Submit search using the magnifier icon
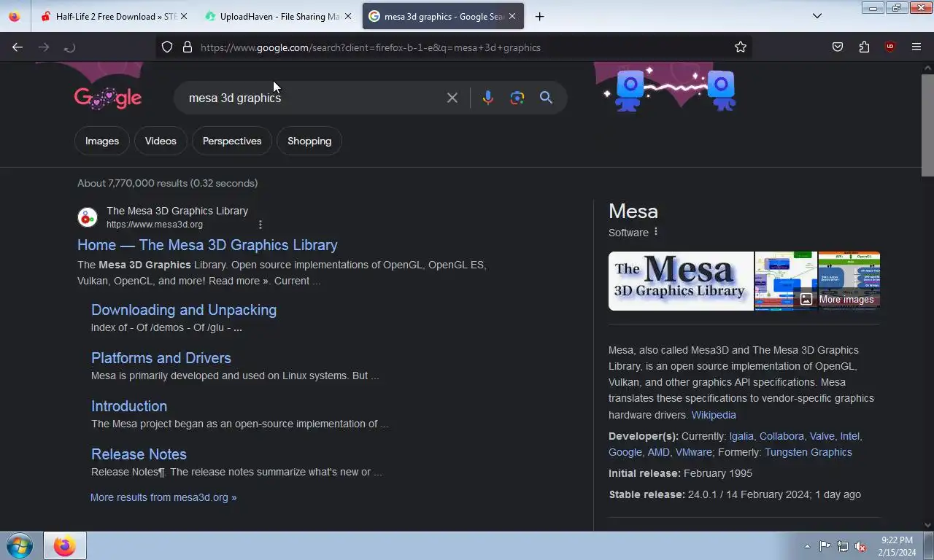This screenshot has width=934, height=560. 546,98
